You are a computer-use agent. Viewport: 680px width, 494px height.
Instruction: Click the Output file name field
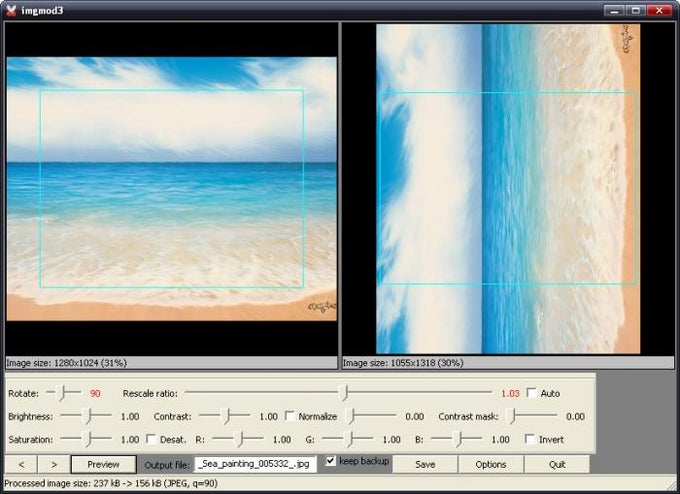(x=255, y=464)
